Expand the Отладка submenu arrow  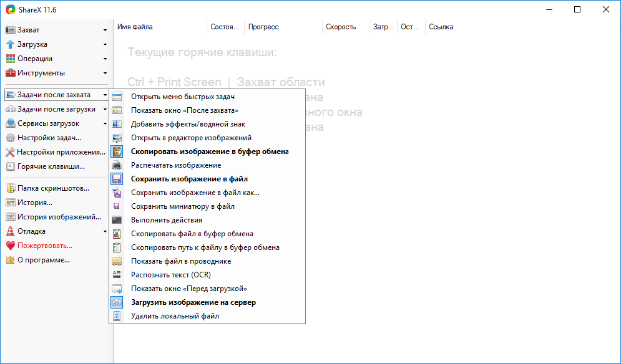point(105,231)
